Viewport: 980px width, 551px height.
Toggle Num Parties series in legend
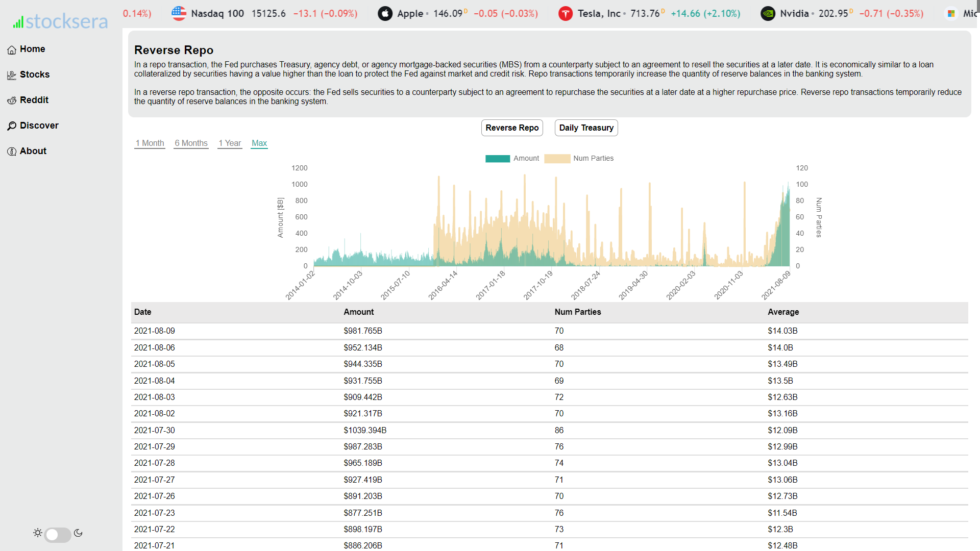[x=579, y=159]
